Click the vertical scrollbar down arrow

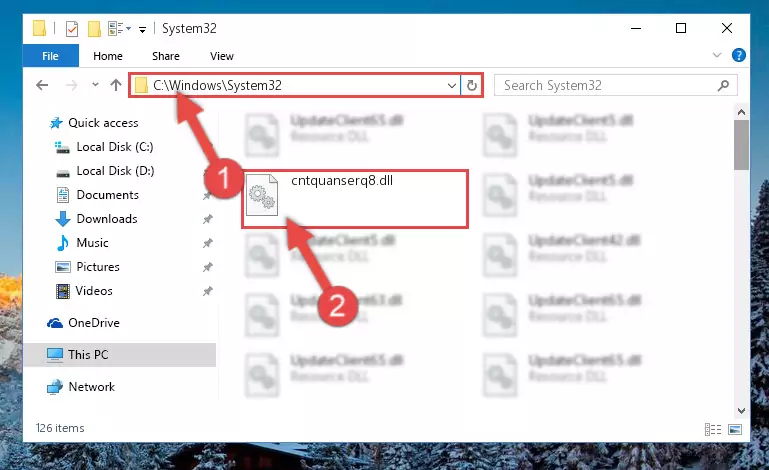(x=742, y=411)
